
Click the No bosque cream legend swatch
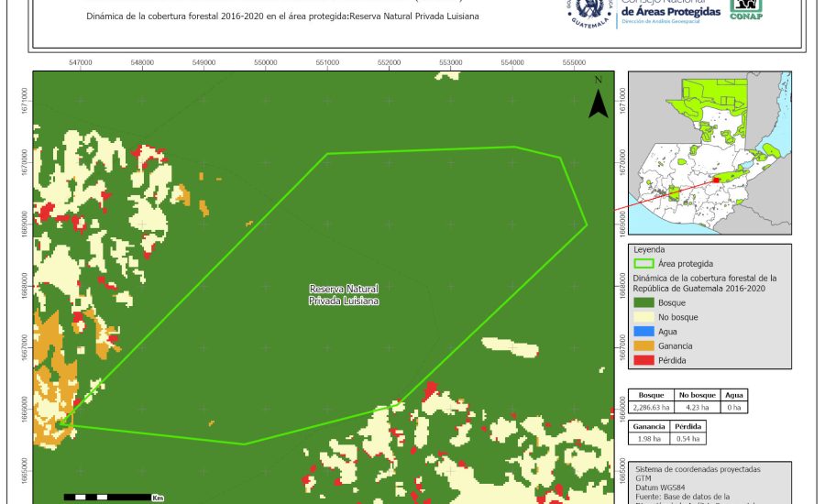coord(643,317)
